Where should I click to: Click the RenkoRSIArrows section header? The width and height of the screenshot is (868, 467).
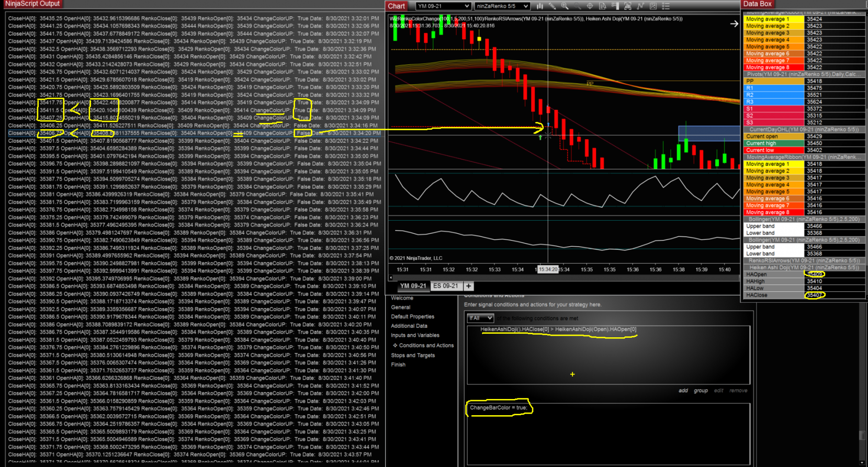(x=805, y=260)
